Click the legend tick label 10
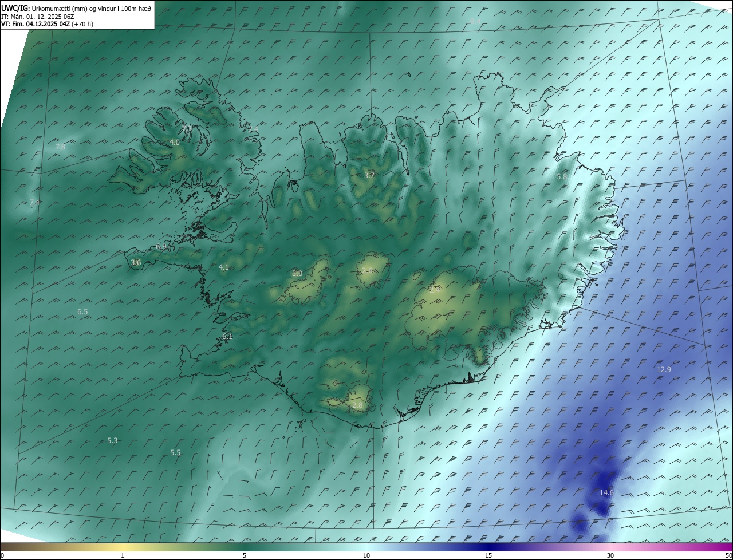The image size is (733, 560). coord(366,556)
